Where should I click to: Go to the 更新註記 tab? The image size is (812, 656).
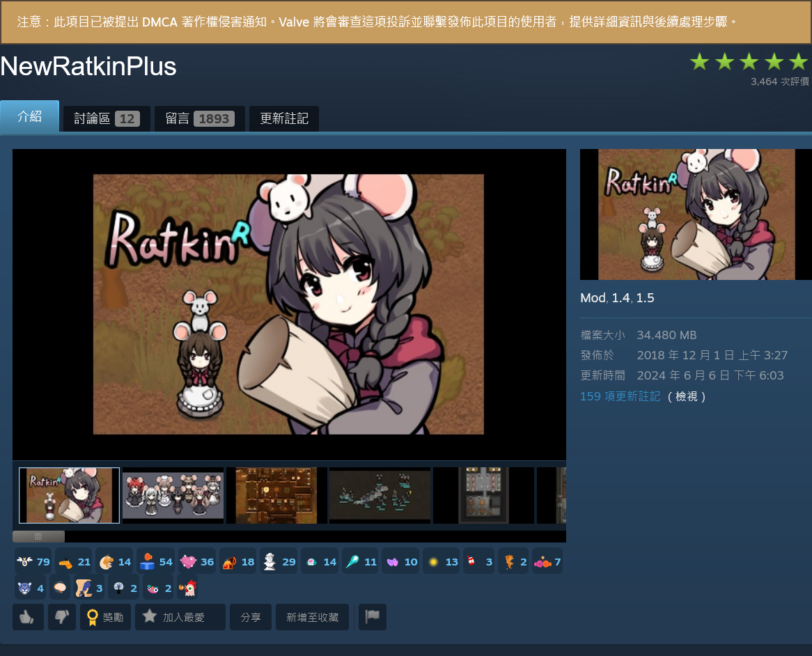tap(284, 118)
